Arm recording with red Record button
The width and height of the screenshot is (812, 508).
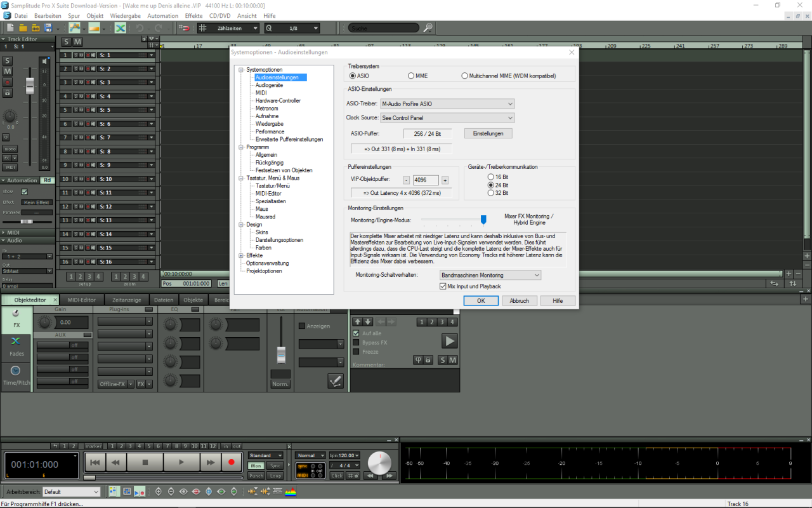[232, 462]
